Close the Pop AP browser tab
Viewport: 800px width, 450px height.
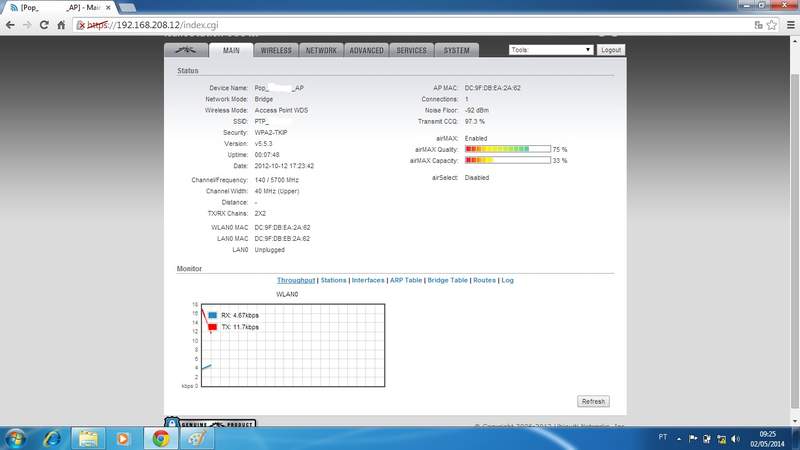point(108,8)
